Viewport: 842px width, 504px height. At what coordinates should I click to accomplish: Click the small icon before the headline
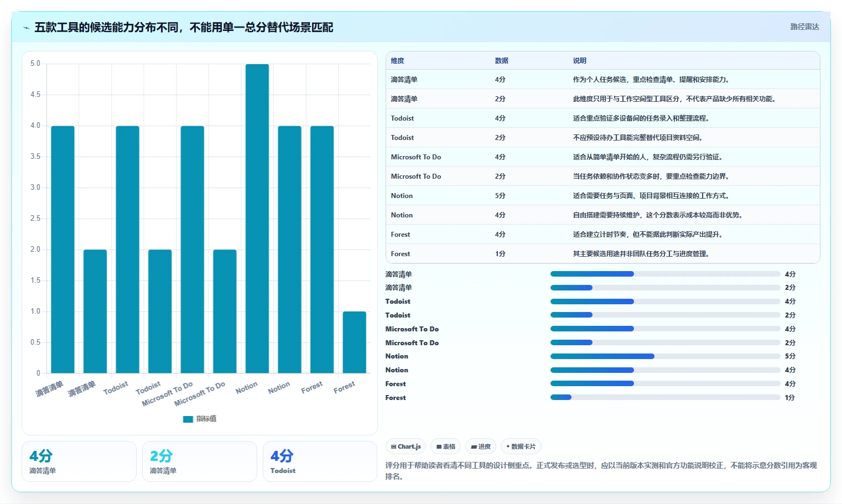pos(26,28)
